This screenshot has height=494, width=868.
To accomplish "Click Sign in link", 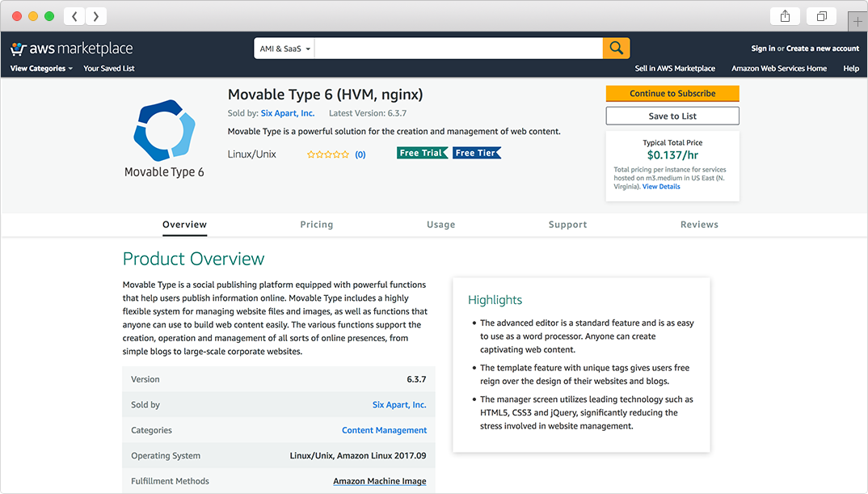I will [x=763, y=49].
